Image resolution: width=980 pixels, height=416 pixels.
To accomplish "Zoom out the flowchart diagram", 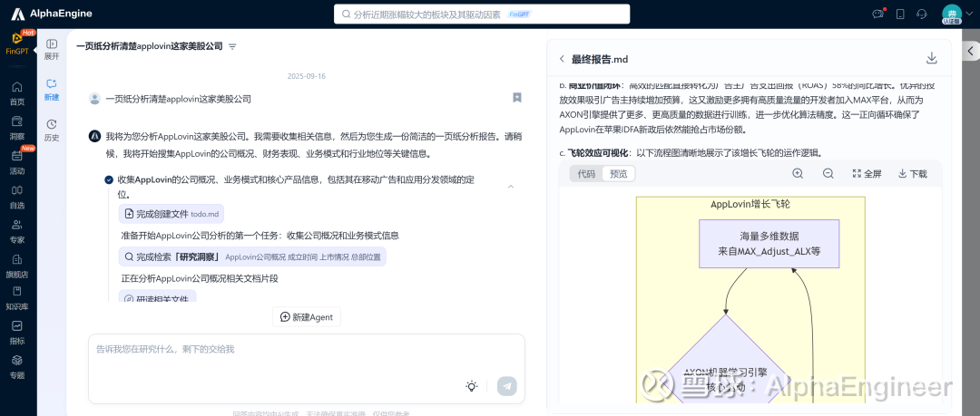I will (x=828, y=174).
